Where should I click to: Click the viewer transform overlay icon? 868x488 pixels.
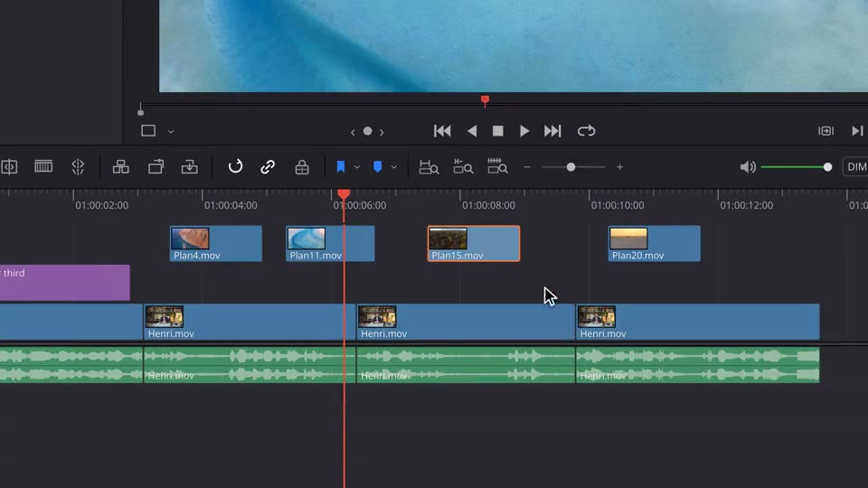(x=147, y=130)
